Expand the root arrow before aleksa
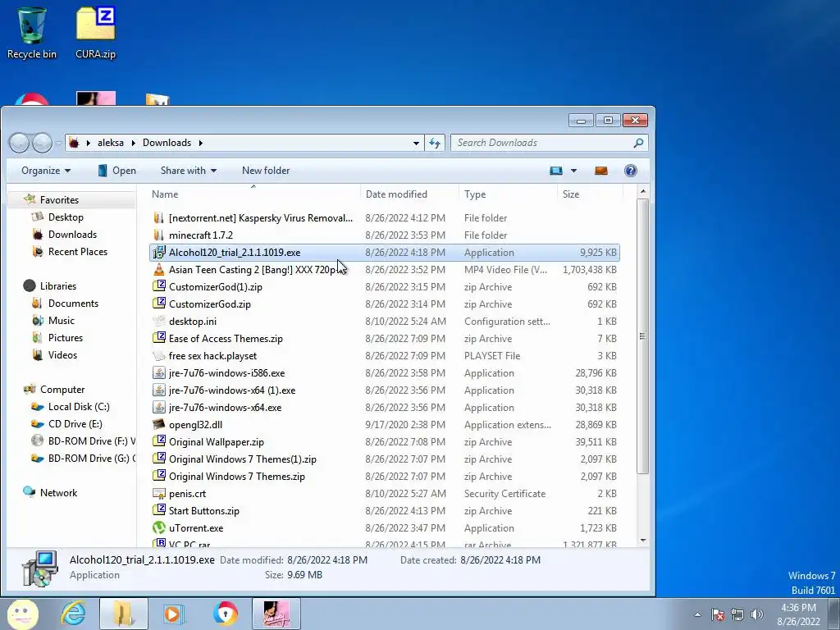This screenshot has width=840, height=630. pyautogui.click(x=89, y=143)
